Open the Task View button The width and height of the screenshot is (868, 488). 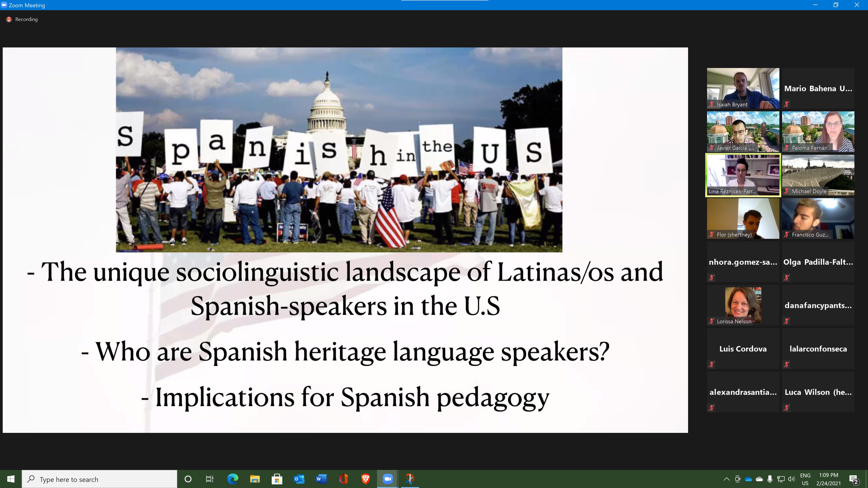pos(210,479)
